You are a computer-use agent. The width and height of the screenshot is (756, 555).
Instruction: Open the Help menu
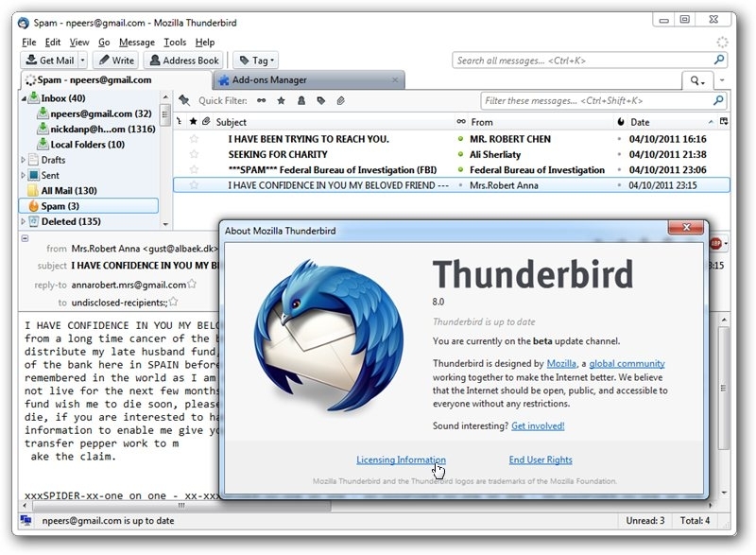205,43
